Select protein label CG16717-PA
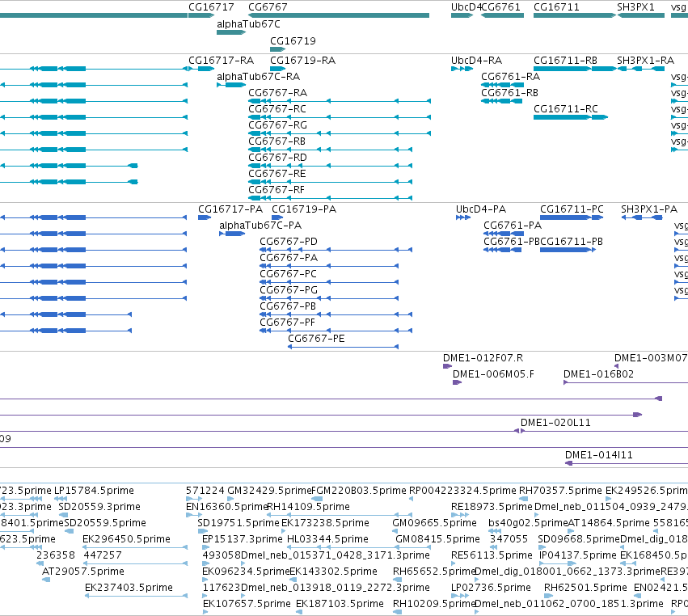This screenshot has width=688, height=616. [x=230, y=209]
